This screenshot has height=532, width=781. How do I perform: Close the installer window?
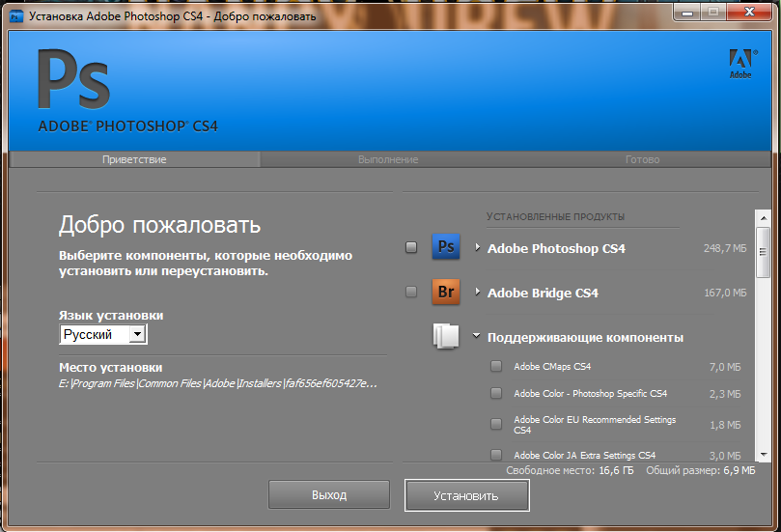(x=749, y=13)
